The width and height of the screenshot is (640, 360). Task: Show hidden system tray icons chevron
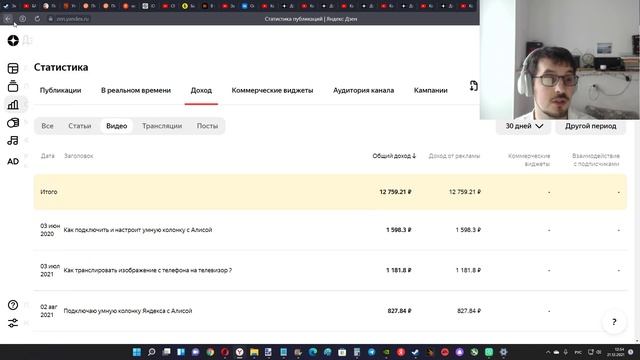548,352
